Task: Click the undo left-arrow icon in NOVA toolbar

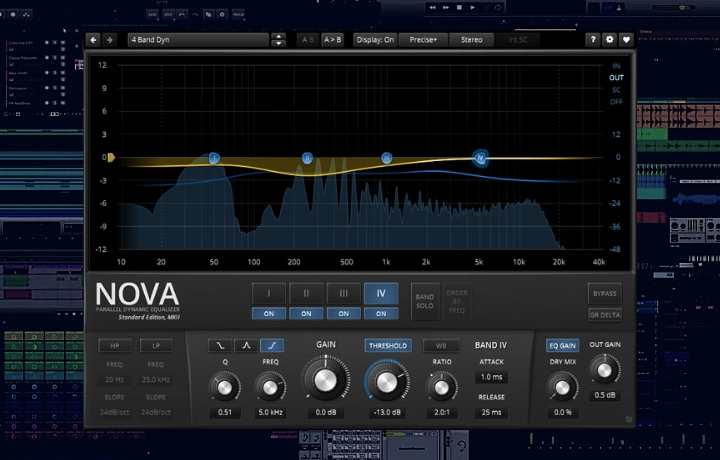Action: 93,40
